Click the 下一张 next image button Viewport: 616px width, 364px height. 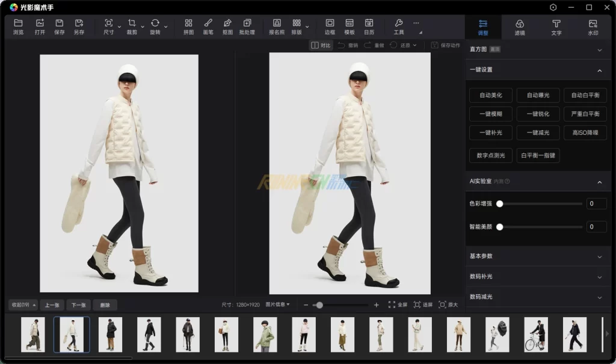tap(79, 305)
